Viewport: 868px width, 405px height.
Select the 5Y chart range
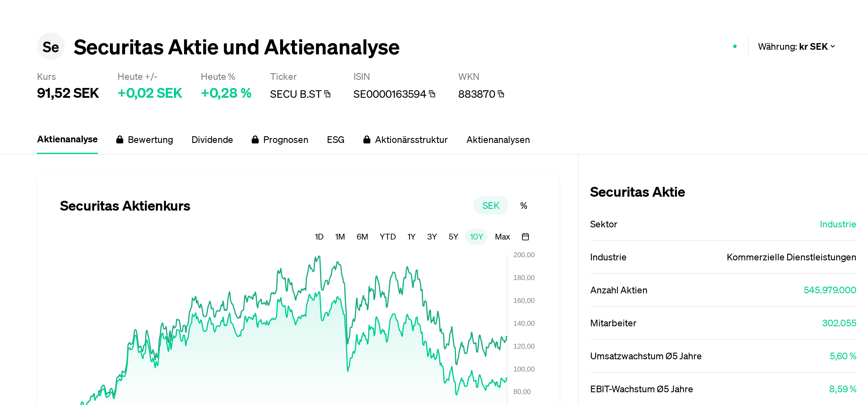tap(453, 237)
